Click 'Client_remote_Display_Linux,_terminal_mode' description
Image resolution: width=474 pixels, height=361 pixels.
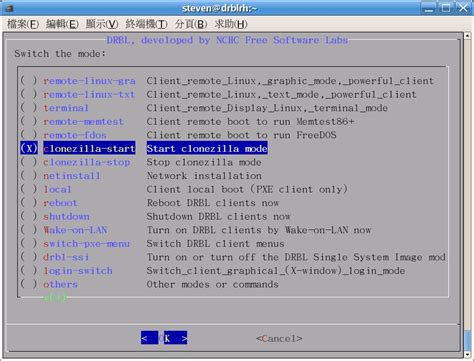[267, 108]
